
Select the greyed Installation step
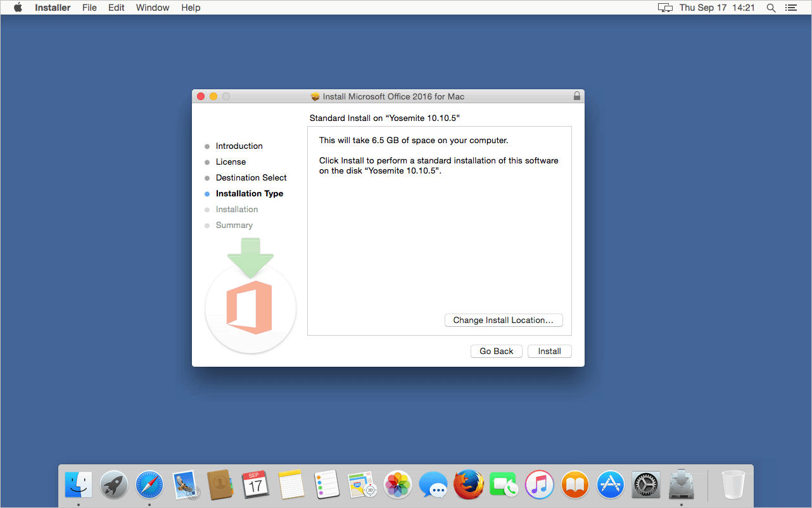tap(237, 209)
